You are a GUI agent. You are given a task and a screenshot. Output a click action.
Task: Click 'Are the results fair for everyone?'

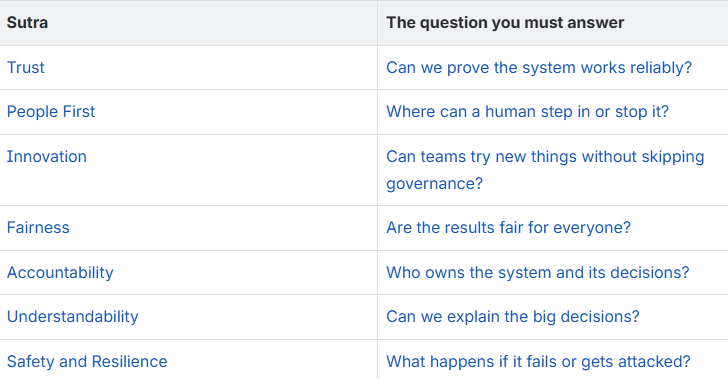(x=508, y=228)
